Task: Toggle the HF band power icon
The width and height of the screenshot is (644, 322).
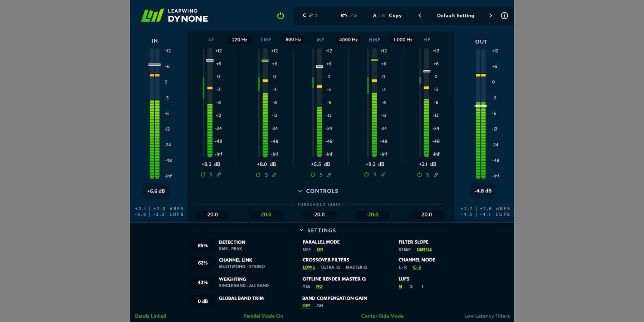Action: [419, 175]
